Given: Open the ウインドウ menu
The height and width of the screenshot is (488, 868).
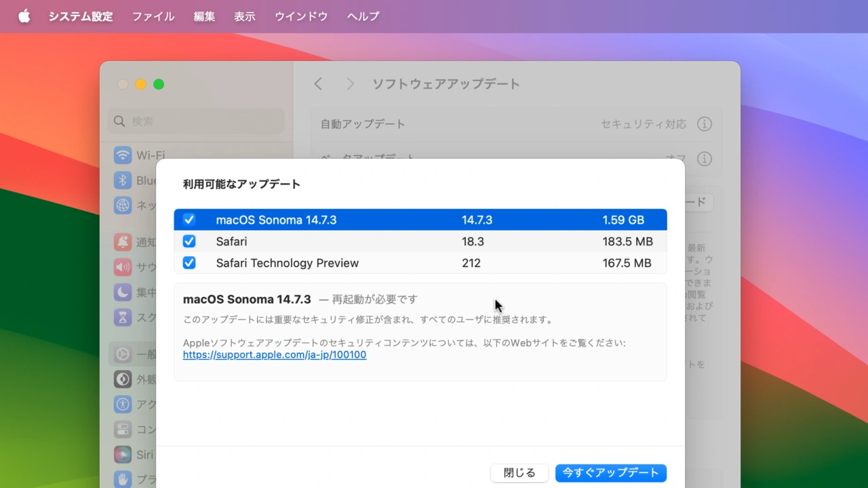Looking at the screenshot, I should point(301,16).
